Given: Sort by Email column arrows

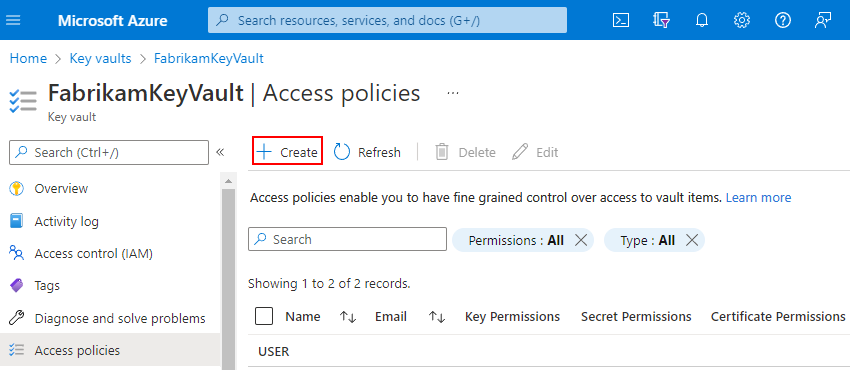Looking at the screenshot, I should click(x=437, y=317).
